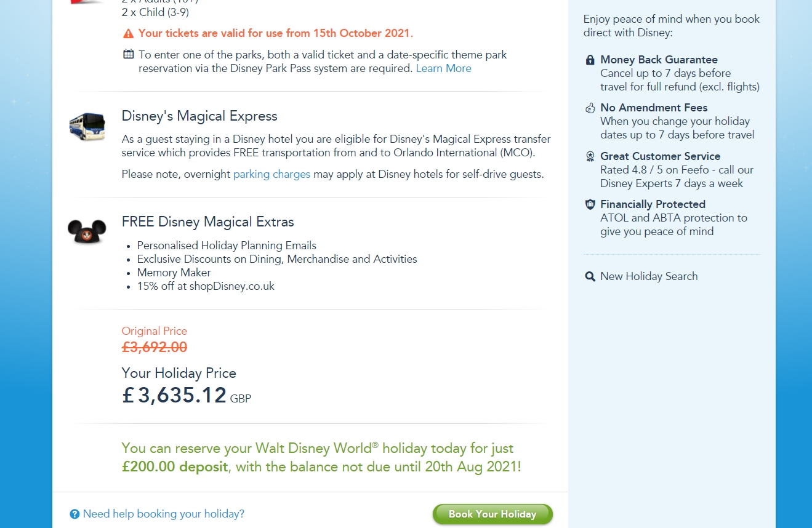Screen dimensions: 812x528
Task: Open the parking charges link
Action: (x=271, y=174)
